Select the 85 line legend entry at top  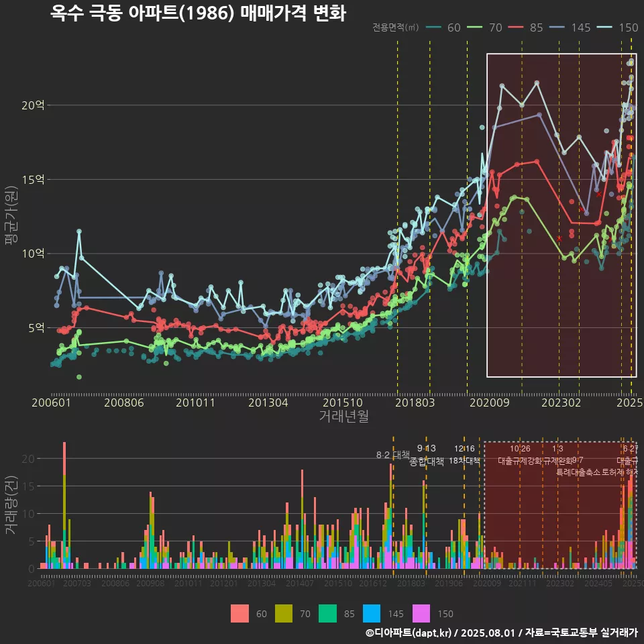click(526, 28)
